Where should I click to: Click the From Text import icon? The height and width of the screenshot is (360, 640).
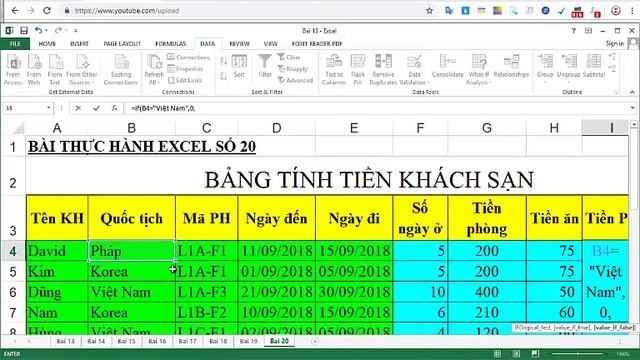coord(55,70)
